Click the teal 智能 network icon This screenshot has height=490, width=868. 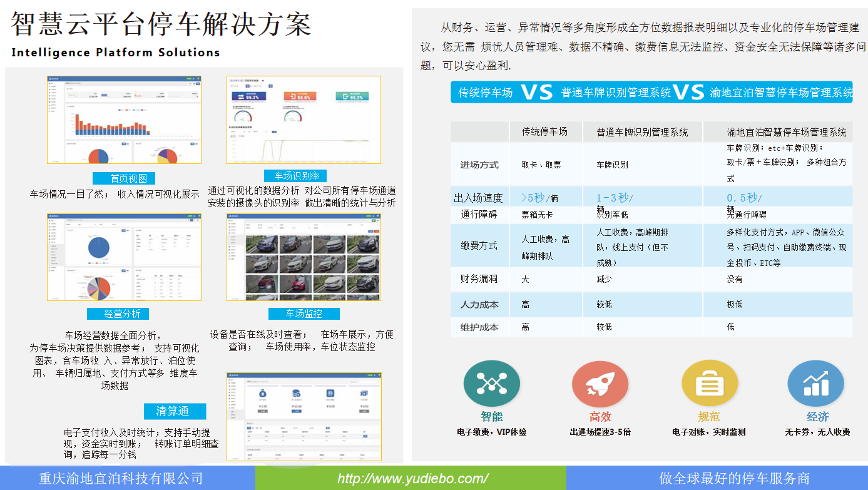coord(491,383)
